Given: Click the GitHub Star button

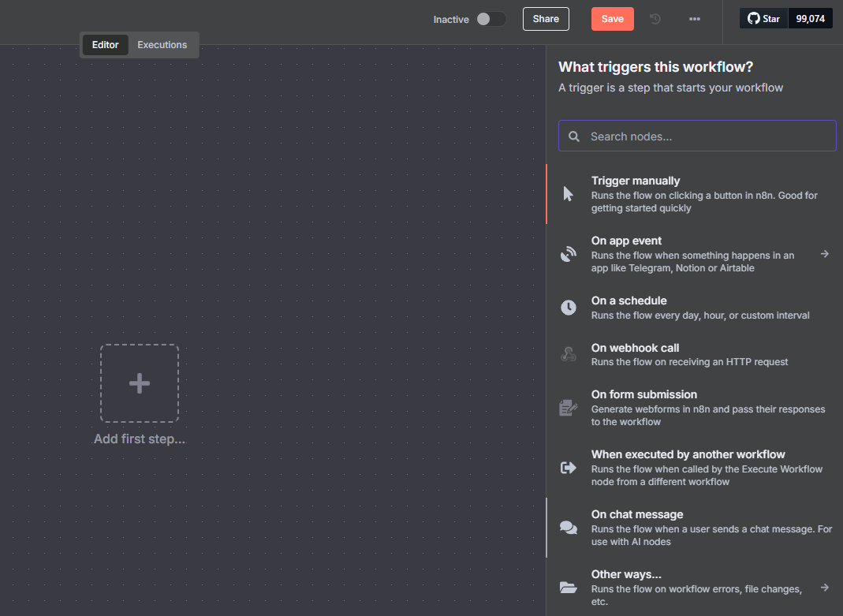Looking at the screenshot, I should click(763, 19).
